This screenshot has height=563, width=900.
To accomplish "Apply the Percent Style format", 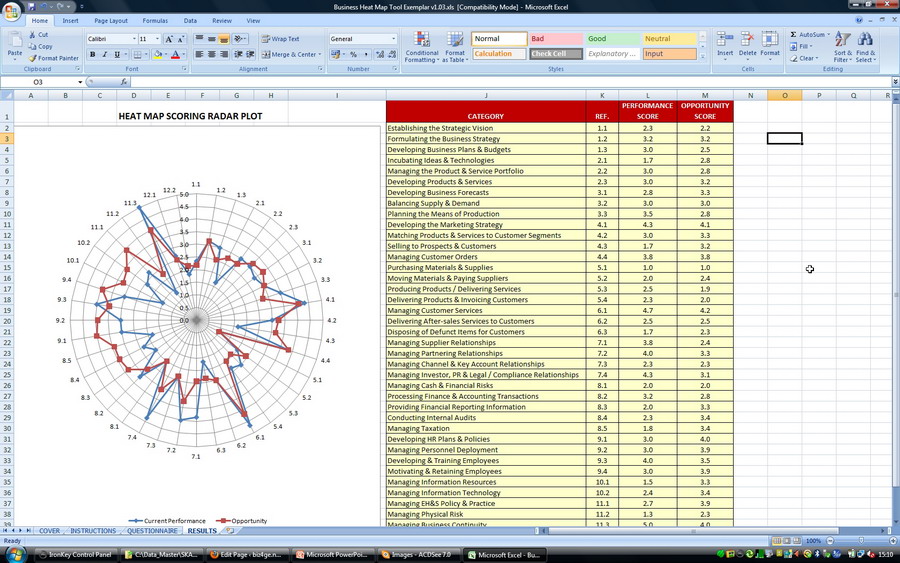I will (x=353, y=55).
